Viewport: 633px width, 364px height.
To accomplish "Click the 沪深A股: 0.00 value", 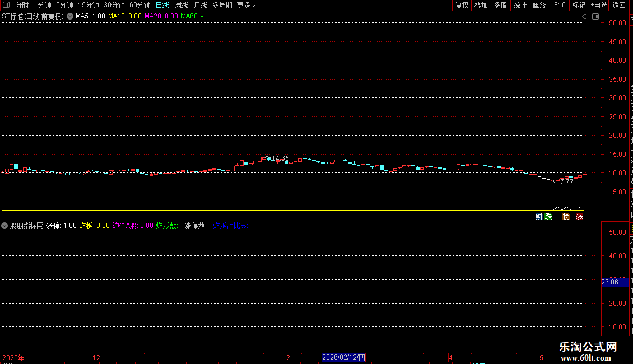I will 133,226.
